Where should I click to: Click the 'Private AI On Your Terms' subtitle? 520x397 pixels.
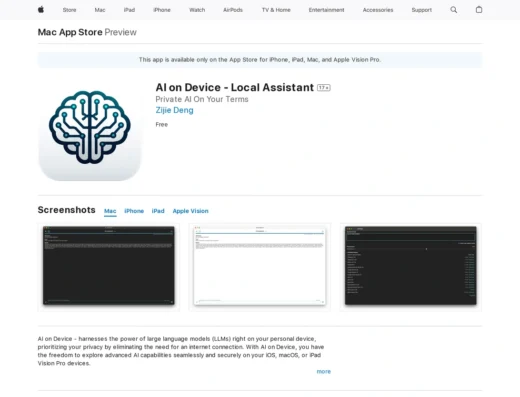point(202,99)
